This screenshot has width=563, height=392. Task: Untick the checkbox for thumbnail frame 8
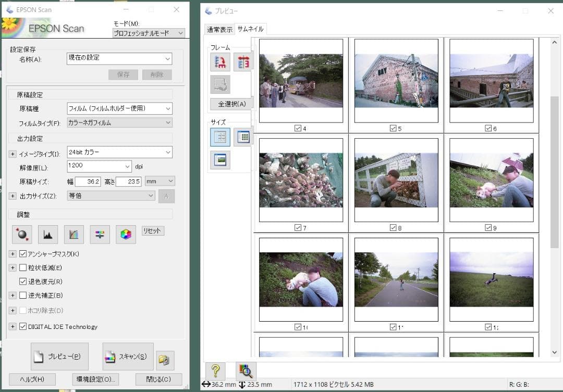point(393,227)
